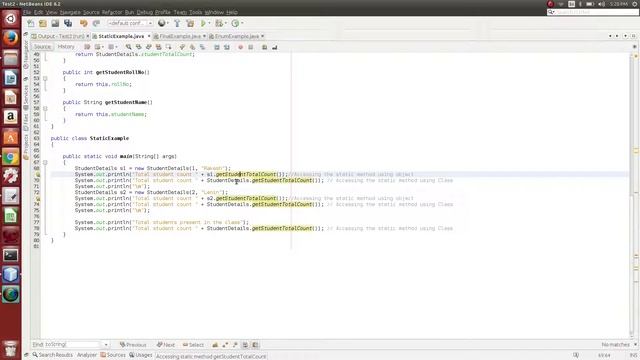Click the Find Selection icon in editor toolbar
640x360 pixels.
[129, 47]
